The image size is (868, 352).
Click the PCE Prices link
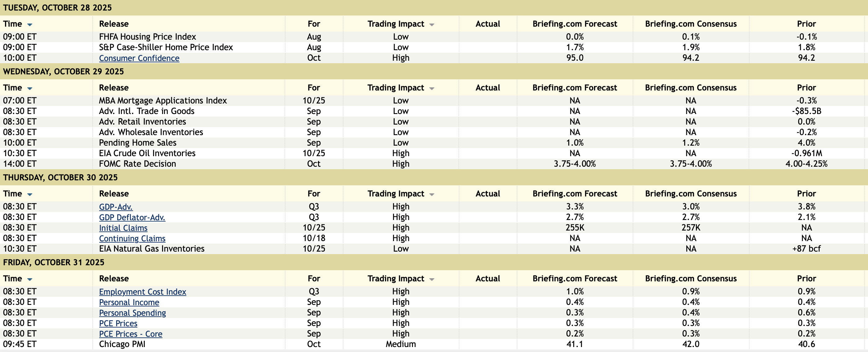tap(118, 323)
